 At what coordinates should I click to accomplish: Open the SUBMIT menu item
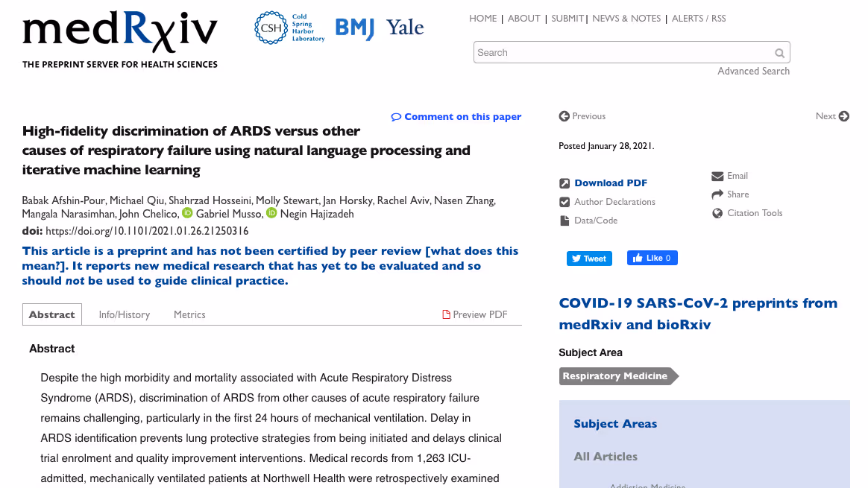tap(567, 18)
